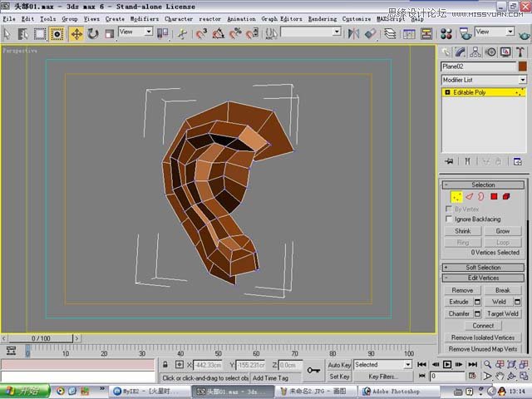The image size is (532, 399).
Task: Click Pin Stack icon
Action: click(x=449, y=161)
